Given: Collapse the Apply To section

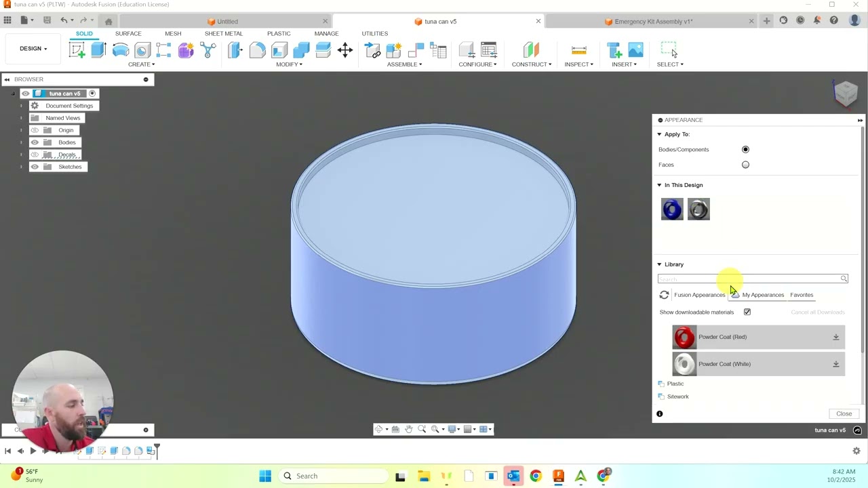Looking at the screenshot, I should tap(659, 134).
